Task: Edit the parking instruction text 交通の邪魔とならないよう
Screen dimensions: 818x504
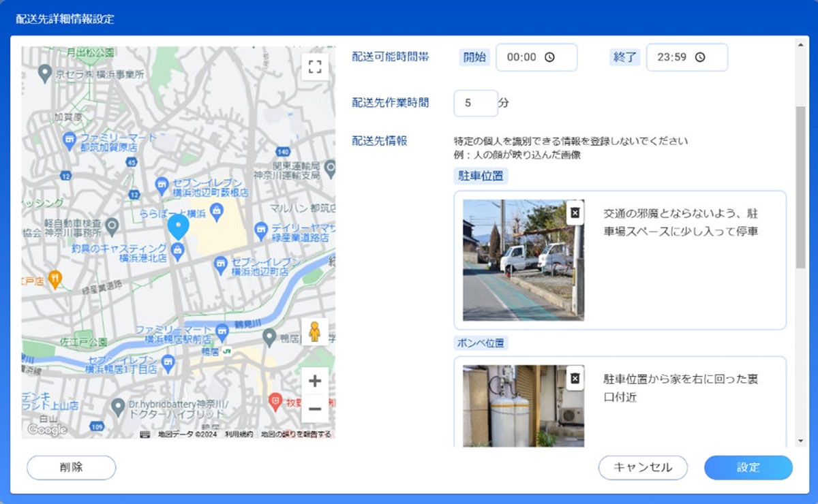Action: [681, 223]
